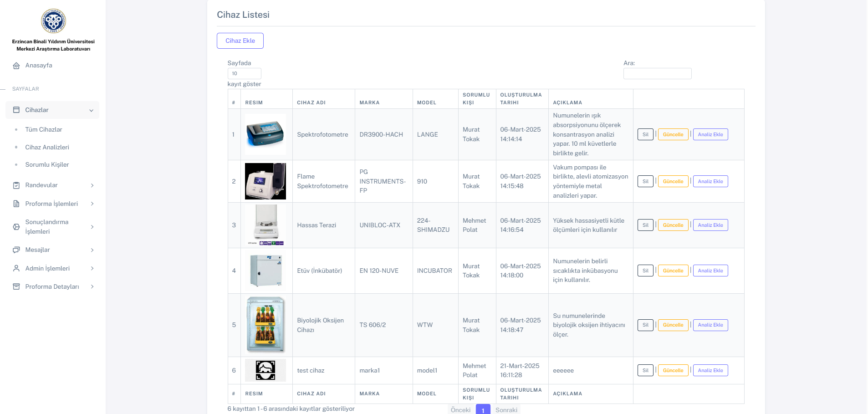Collapse the Cihazlar menu chevron
Viewport: 868px width, 414px height.
tap(91, 110)
